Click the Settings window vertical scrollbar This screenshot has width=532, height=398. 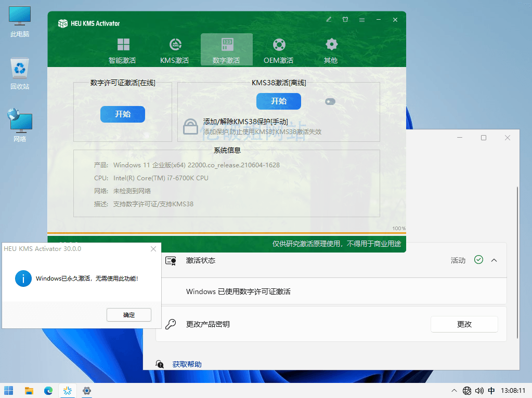point(517,262)
